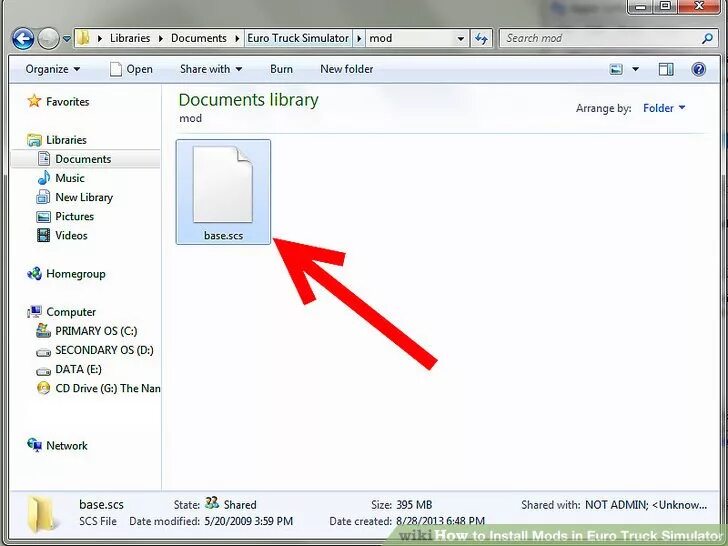Open CD Drive (G:) in sidebar

108,388
